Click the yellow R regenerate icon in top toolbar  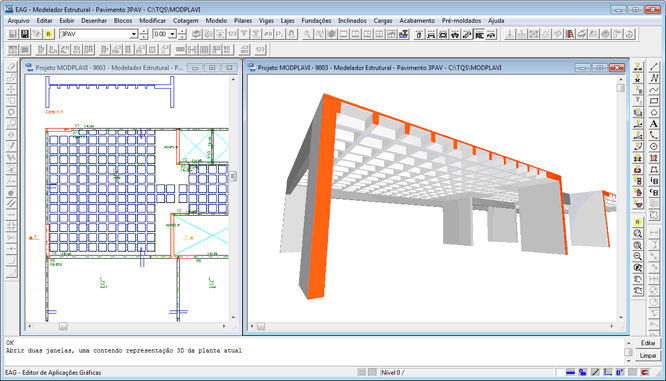[48, 34]
